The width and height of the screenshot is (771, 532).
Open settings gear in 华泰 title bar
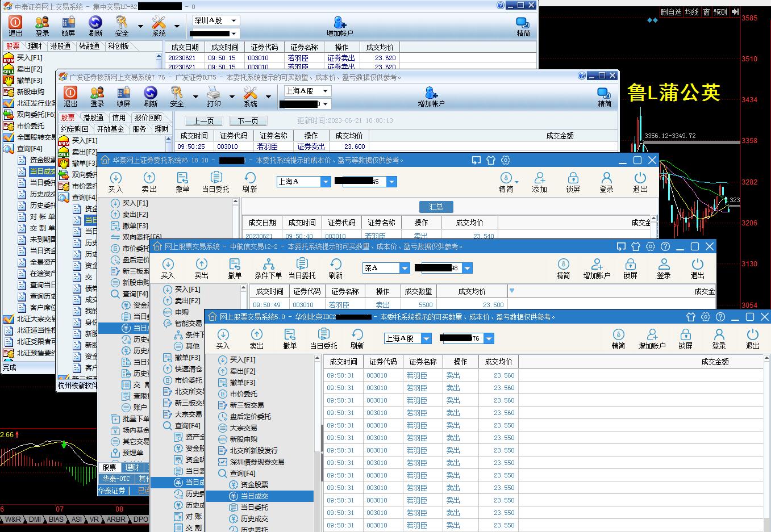coord(506,161)
